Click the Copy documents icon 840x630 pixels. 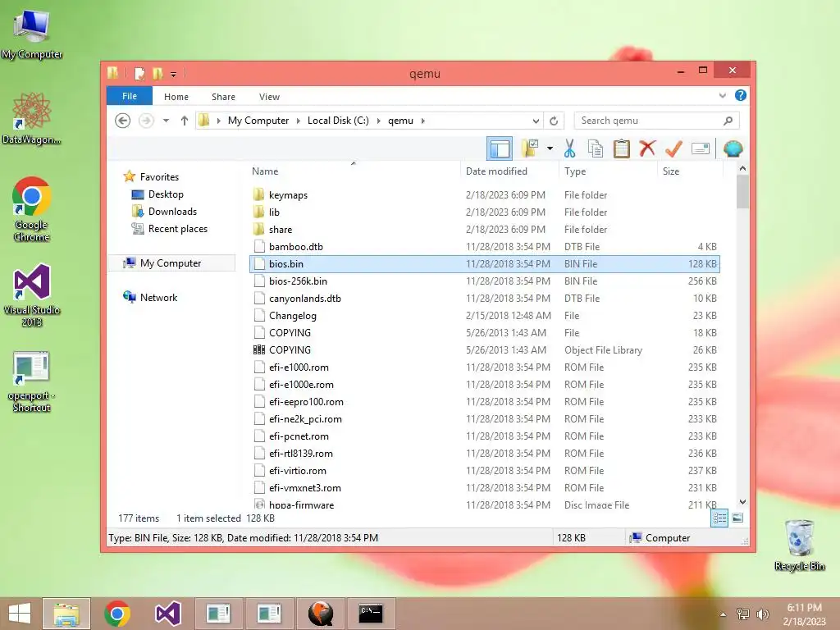(x=596, y=148)
